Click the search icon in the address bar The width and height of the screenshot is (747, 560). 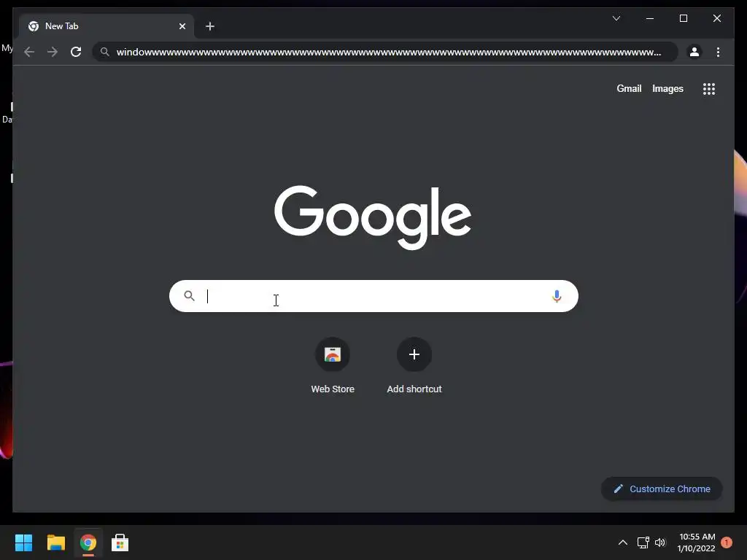pos(105,52)
